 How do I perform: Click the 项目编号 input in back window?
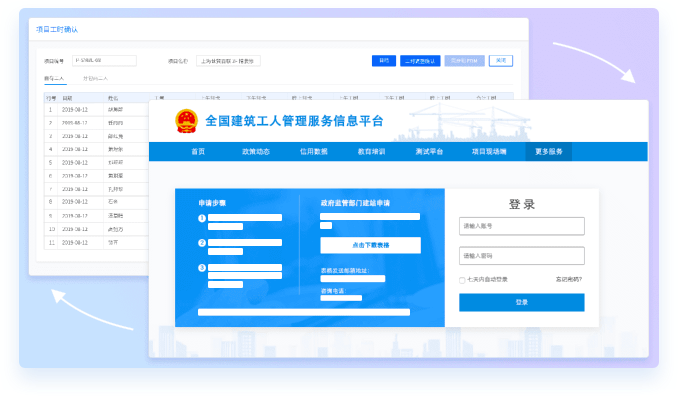[x=104, y=61]
